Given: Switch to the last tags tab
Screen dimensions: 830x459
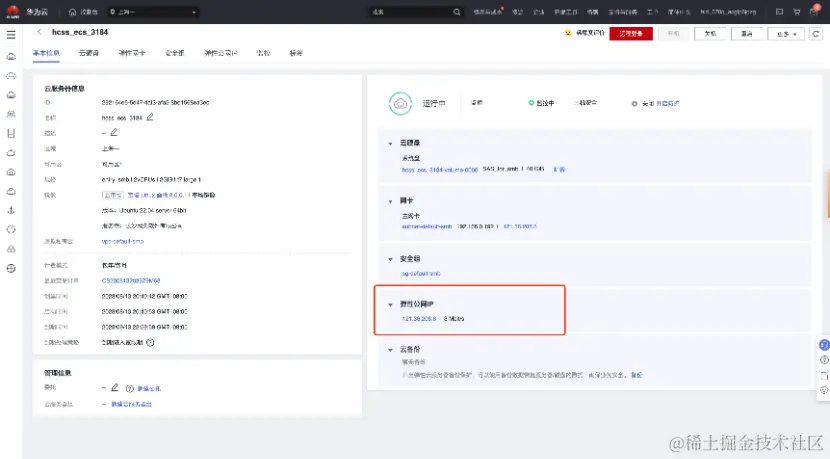Looking at the screenshot, I should 296,53.
